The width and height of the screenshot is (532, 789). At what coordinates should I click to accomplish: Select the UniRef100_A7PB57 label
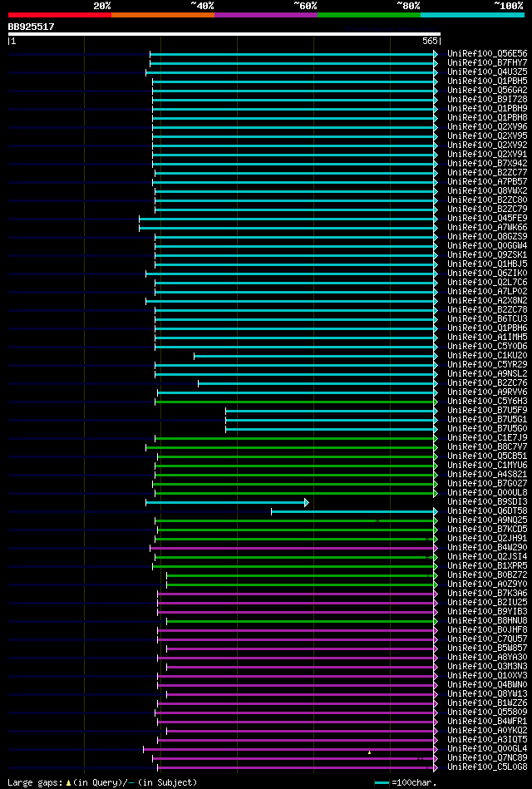point(488,181)
